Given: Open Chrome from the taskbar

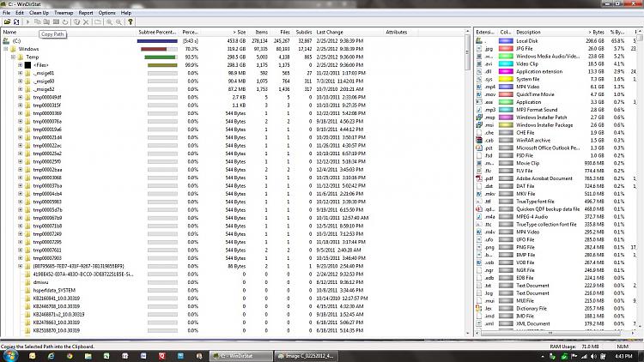Looking at the screenshot, I should pyautogui.click(x=70, y=356).
